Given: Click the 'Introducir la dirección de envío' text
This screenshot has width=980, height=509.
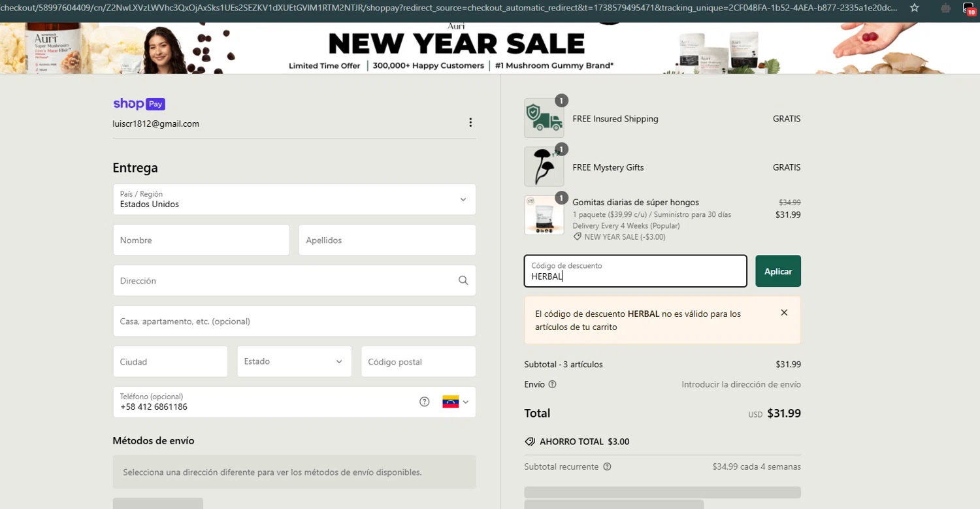Looking at the screenshot, I should pos(741,384).
